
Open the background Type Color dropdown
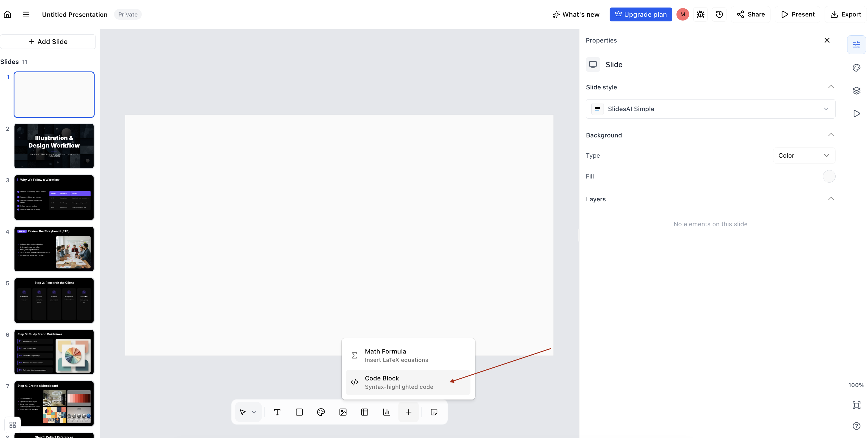804,155
